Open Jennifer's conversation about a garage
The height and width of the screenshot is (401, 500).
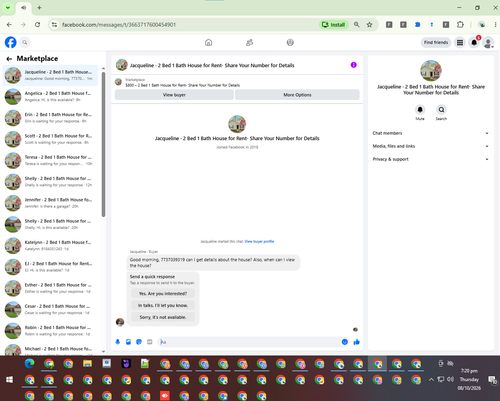(50, 203)
